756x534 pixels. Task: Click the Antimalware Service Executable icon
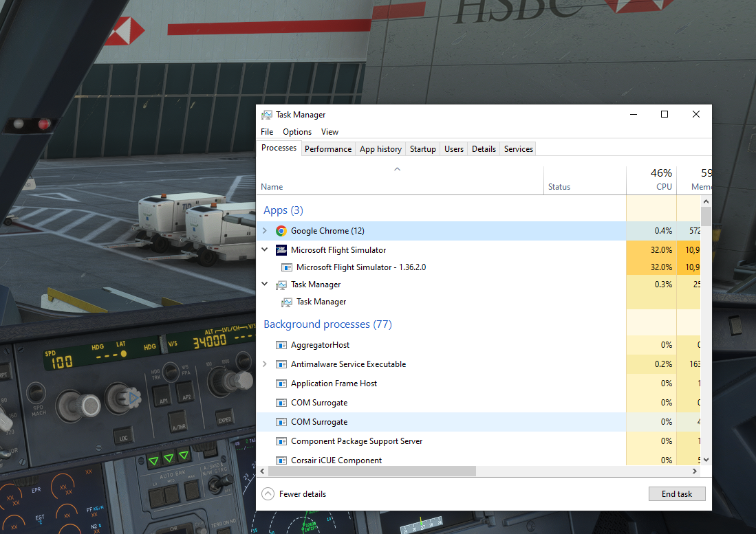[x=281, y=364]
